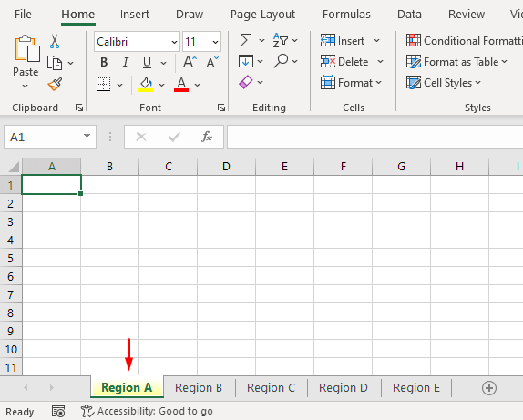Expand font color palette arrow
Screen dimensions: 523x420
pyautogui.click(x=197, y=85)
